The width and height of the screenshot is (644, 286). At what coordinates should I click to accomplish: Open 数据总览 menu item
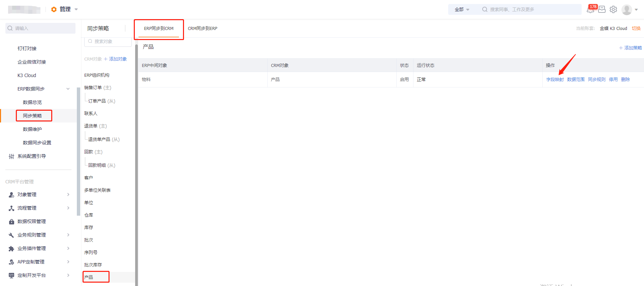32,102
